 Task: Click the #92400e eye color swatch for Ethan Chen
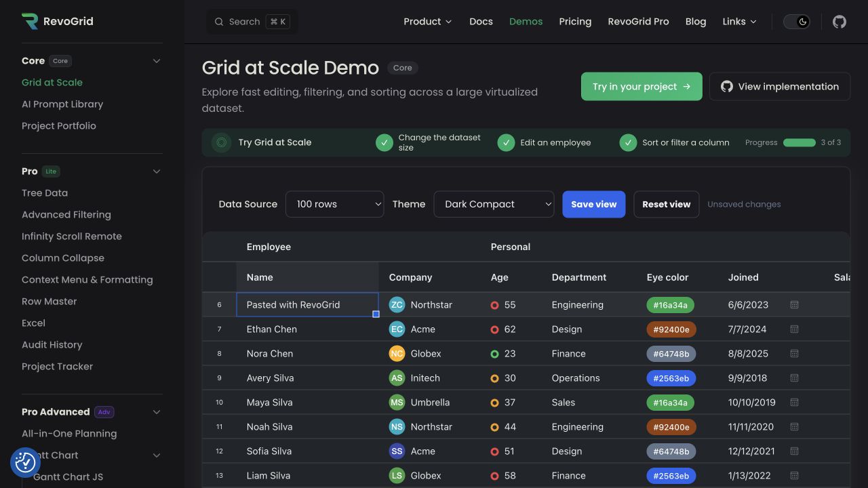click(671, 329)
